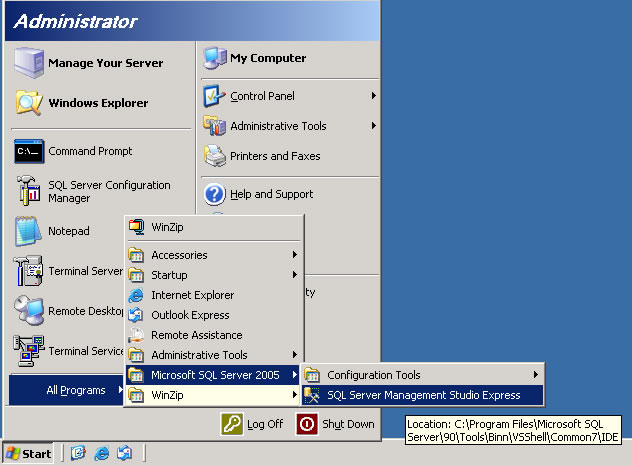632x466 pixels.
Task: Select Microsoft SQL Server 2005 menu entry
Action: [213, 375]
